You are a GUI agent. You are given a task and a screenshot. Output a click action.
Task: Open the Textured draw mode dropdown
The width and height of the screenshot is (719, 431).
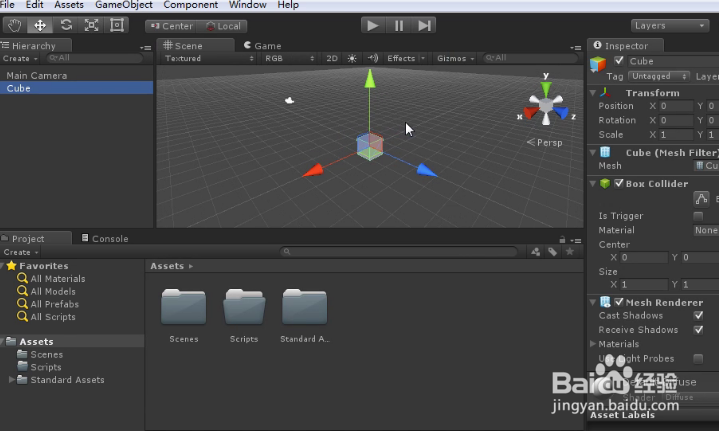point(209,58)
